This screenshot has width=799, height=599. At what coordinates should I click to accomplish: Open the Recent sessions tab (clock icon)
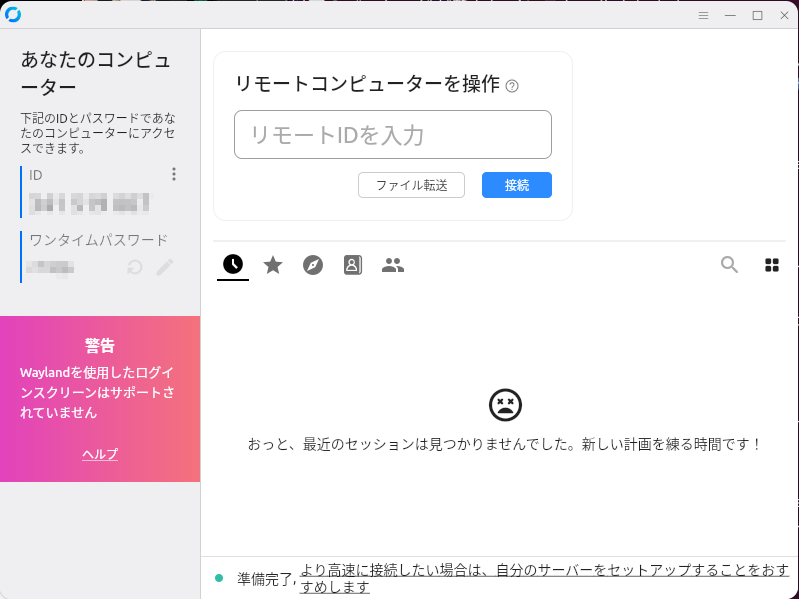[x=233, y=264]
